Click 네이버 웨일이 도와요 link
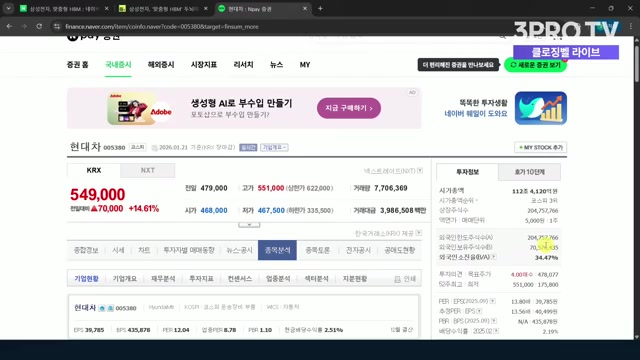 tap(476, 114)
